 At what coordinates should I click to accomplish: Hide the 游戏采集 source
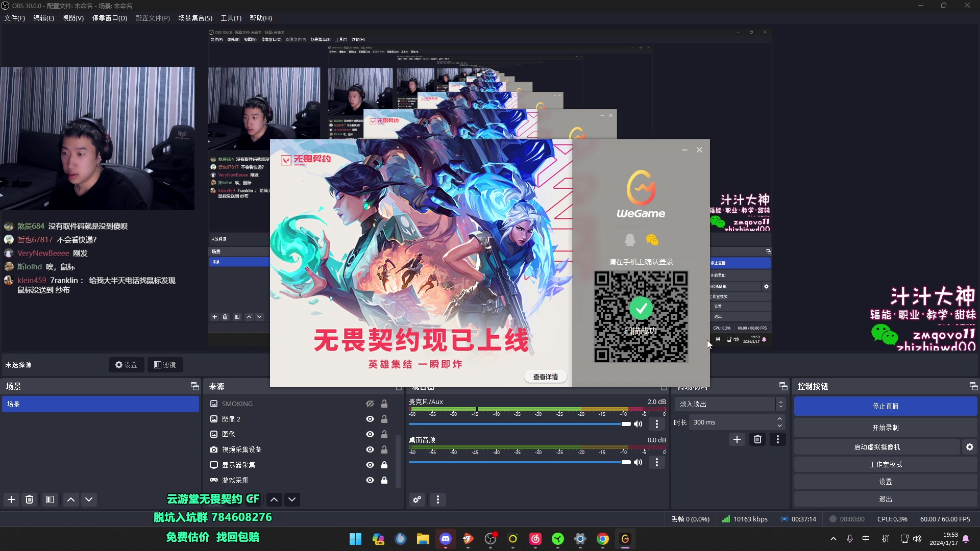[370, 480]
